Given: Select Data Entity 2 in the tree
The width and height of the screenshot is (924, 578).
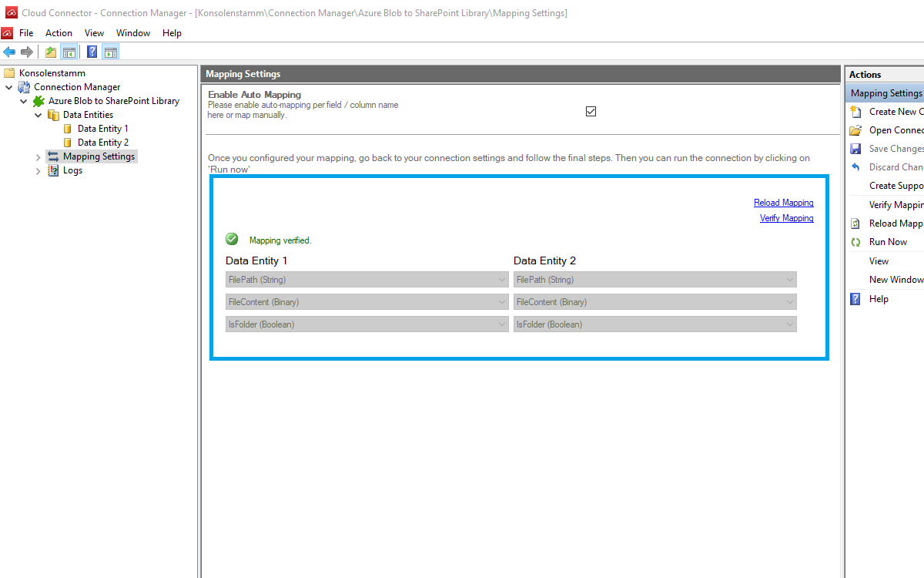Looking at the screenshot, I should [102, 143].
